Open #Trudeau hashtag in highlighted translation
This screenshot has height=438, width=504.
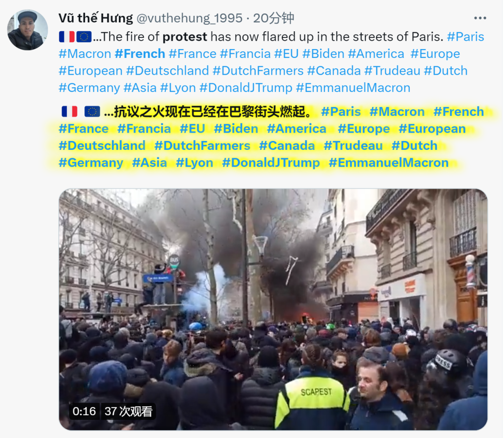[353, 146]
